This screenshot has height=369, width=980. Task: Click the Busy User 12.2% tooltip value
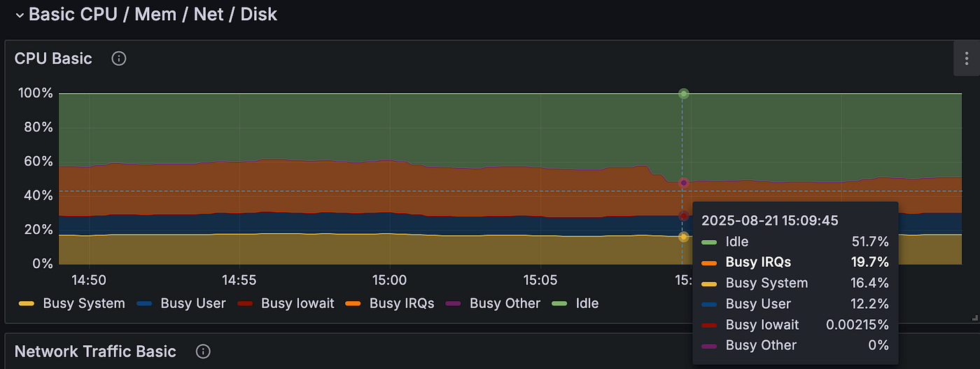(x=870, y=304)
